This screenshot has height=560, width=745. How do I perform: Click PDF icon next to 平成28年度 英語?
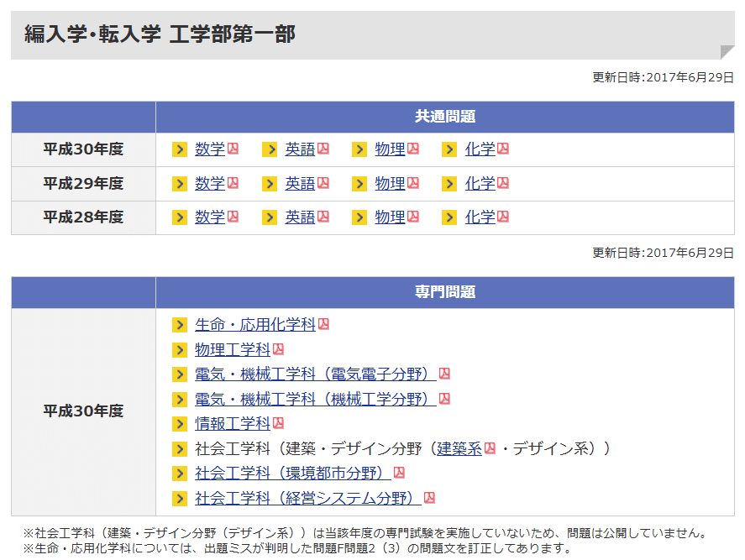pyautogui.click(x=323, y=217)
